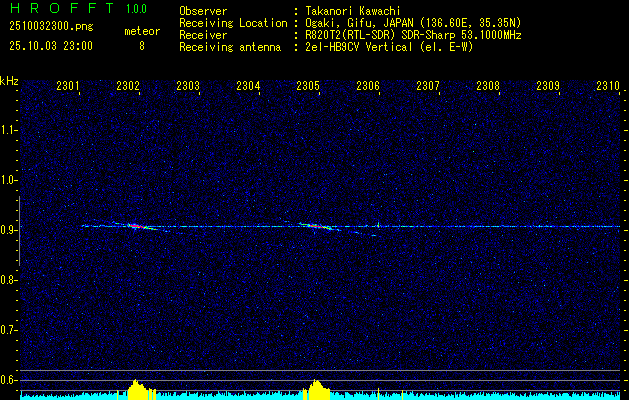This screenshot has width=629, height=400.
Task: Click the 1.1 kHz frequency label
Action: pos(9,130)
